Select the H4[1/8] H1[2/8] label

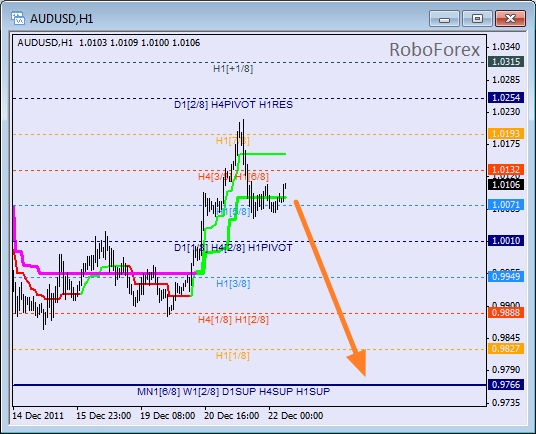pyautogui.click(x=233, y=320)
